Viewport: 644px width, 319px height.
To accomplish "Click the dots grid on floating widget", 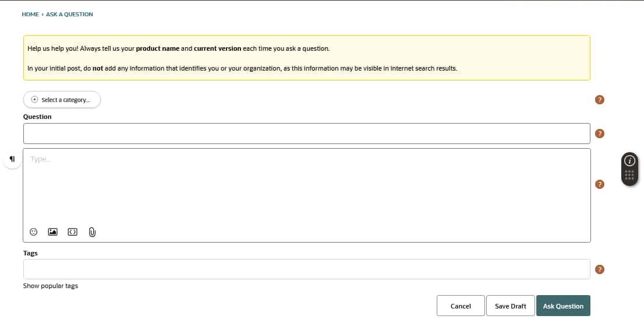I will (629, 175).
